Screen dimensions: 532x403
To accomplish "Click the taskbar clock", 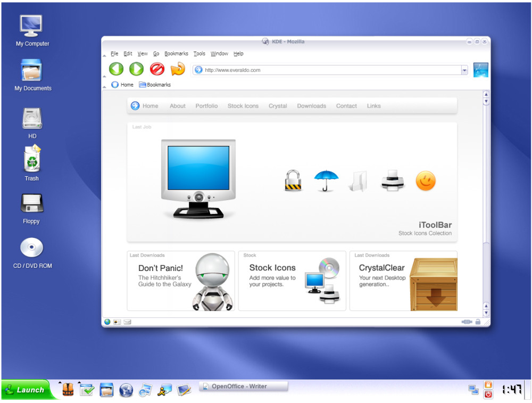I will click(511, 390).
